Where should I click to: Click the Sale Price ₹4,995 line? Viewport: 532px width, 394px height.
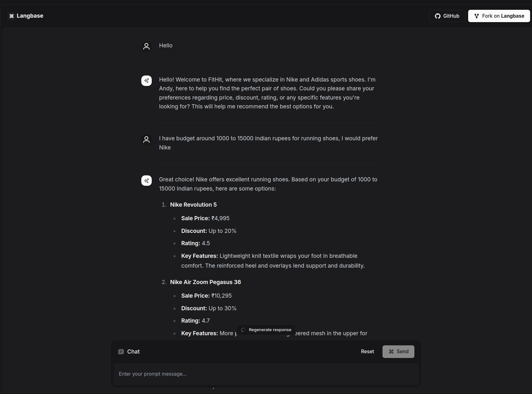pyautogui.click(x=205, y=218)
